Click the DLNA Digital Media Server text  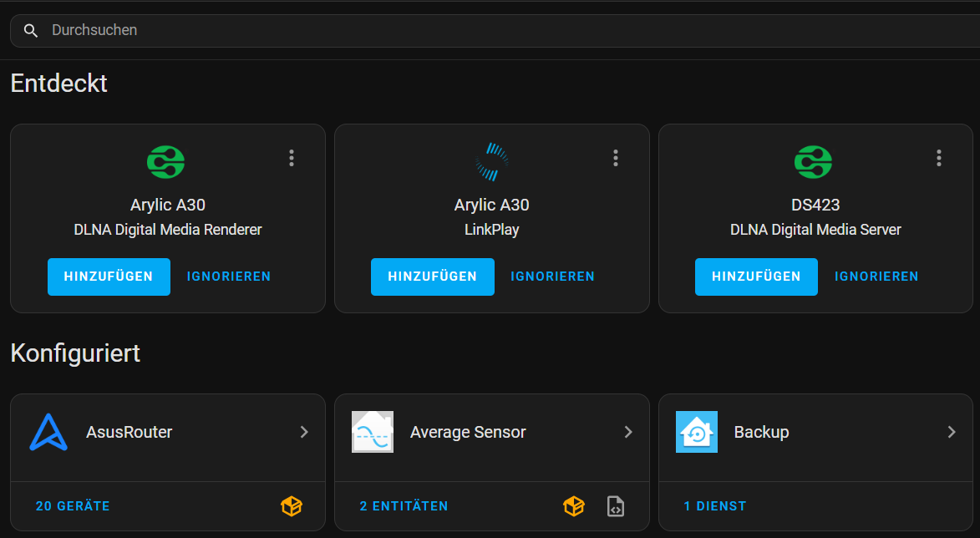pyautogui.click(x=815, y=230)
